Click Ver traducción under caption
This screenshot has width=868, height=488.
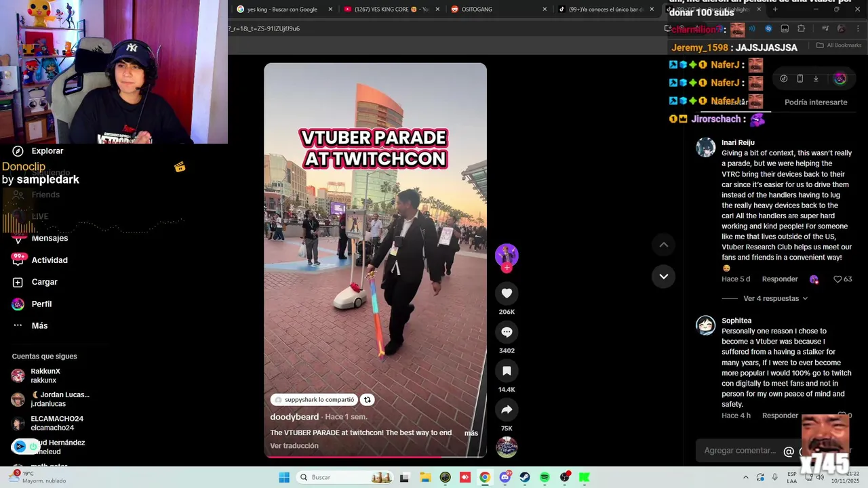(x=294, y=446)
